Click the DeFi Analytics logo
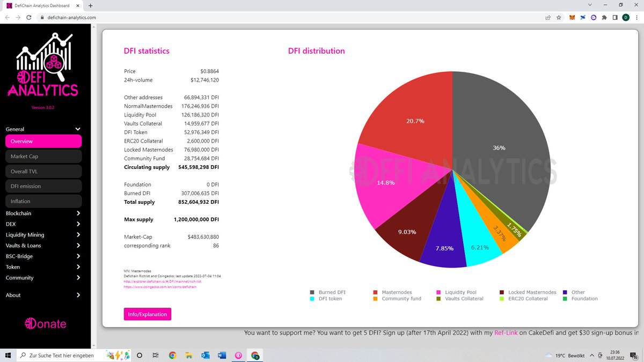The image size is (644, 362). coord(43,64)
